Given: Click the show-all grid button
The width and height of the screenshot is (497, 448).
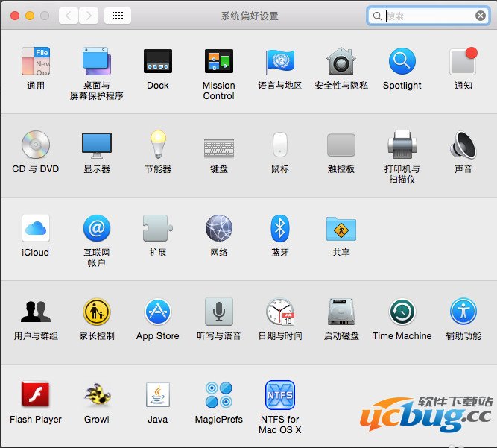Looking at the screenshot, I should click(x=118, y=16).
